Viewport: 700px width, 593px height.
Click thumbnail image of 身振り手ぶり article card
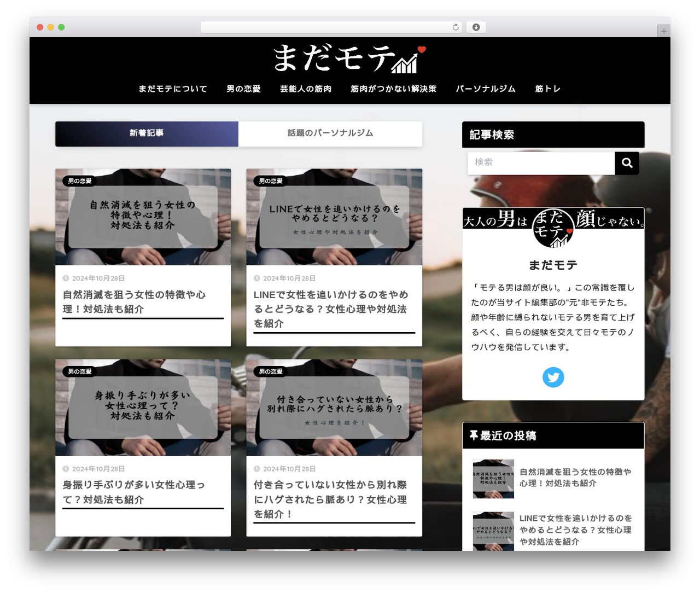pyautogui.click(x=143, y=408)
